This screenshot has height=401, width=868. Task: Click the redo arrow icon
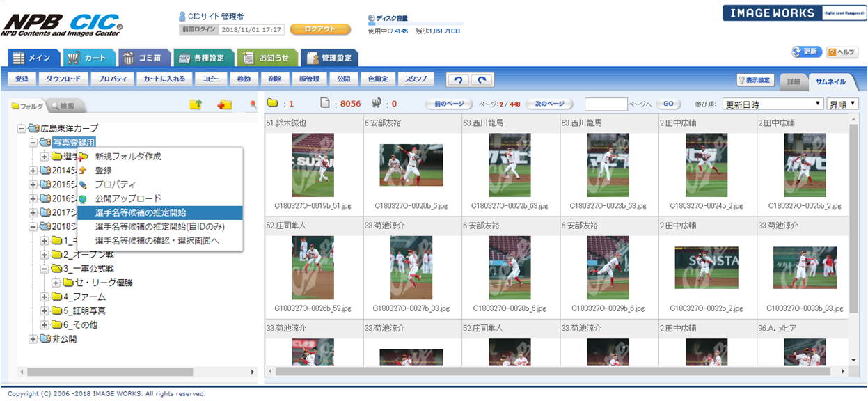tap(482, 79)
